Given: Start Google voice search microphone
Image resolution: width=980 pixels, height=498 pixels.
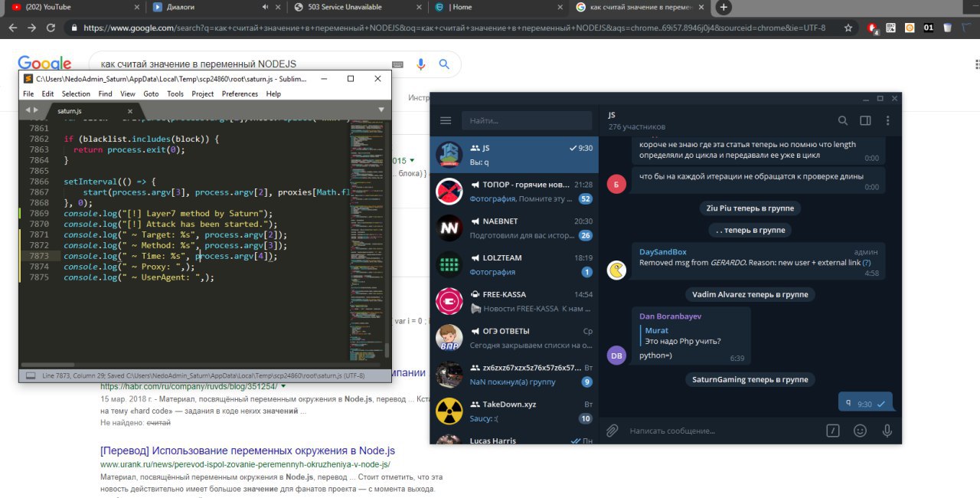Looking at the screenshot, I should coord(420,64).
